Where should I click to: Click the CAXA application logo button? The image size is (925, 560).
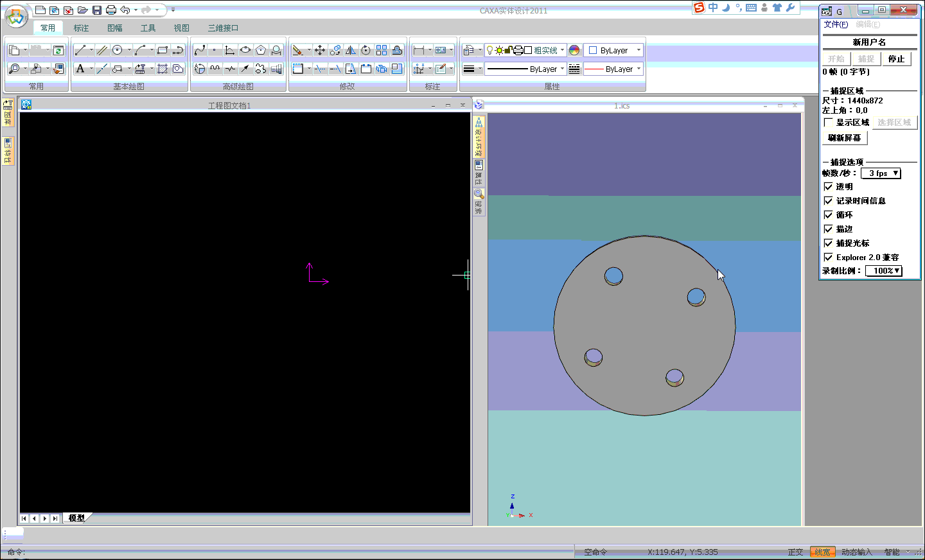(x=16, y=16)
